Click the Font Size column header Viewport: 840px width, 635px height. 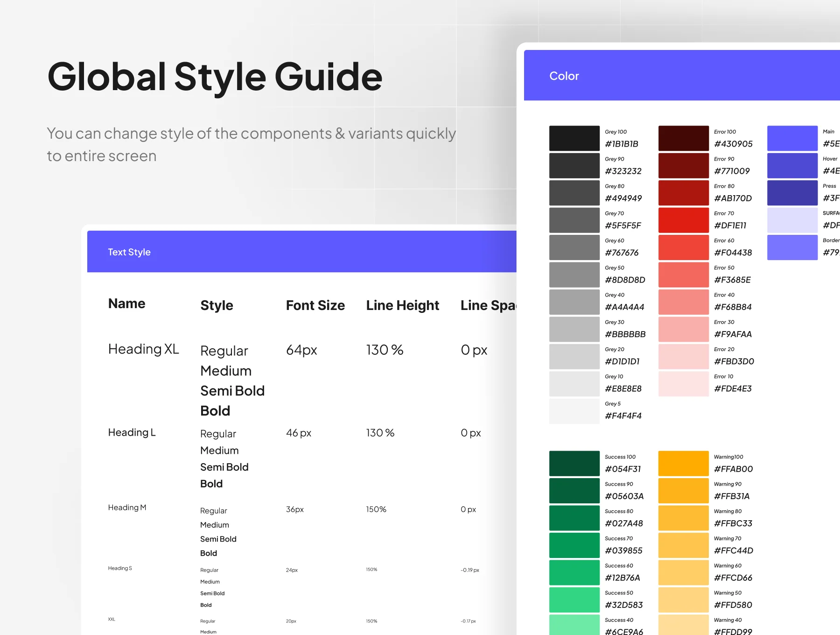[315, 305]
